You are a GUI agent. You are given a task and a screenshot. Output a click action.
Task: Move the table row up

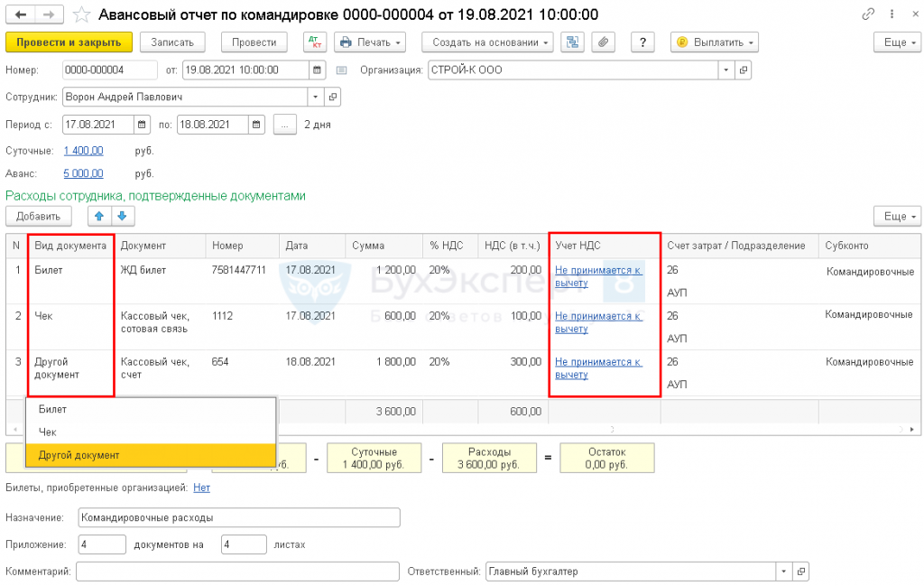pos(99,216)
